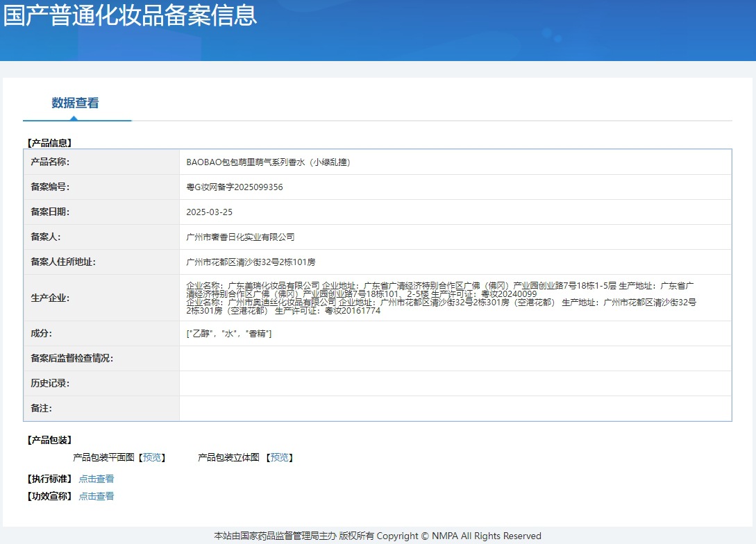This screenshot has height=544, width=756.
Task: Open 点击查看 link for 执行标准
Action: click(96, 479)
